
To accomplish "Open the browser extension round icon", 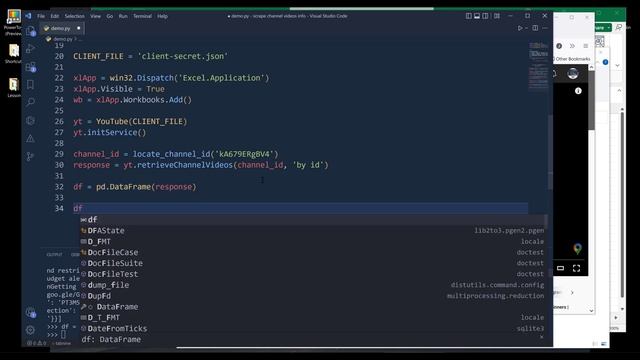I will pyautogui.click(x=559, y=46).
